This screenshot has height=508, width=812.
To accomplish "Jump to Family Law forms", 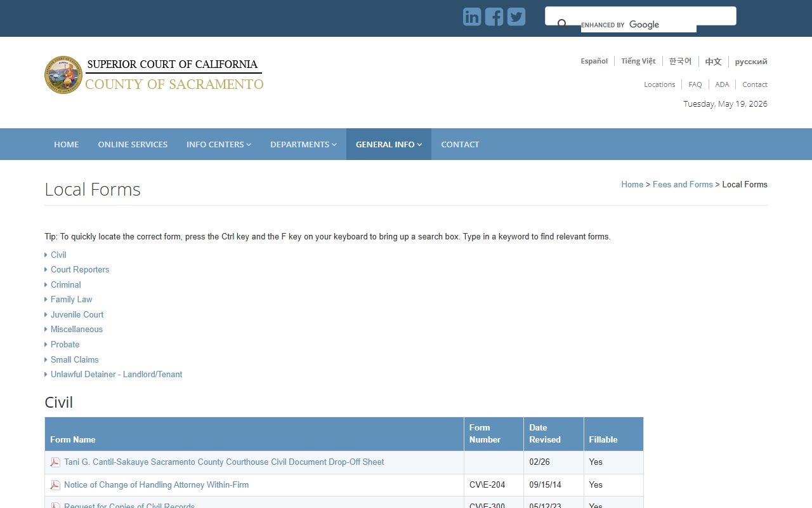I will pos(72,299).
